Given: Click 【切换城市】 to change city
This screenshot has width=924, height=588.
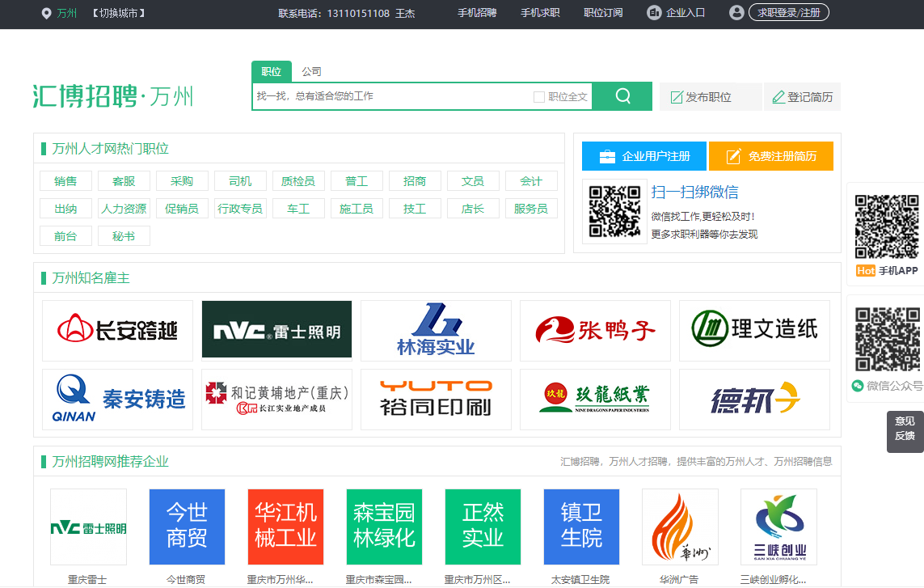Looking at the screenshot, I should coord(119,13).
